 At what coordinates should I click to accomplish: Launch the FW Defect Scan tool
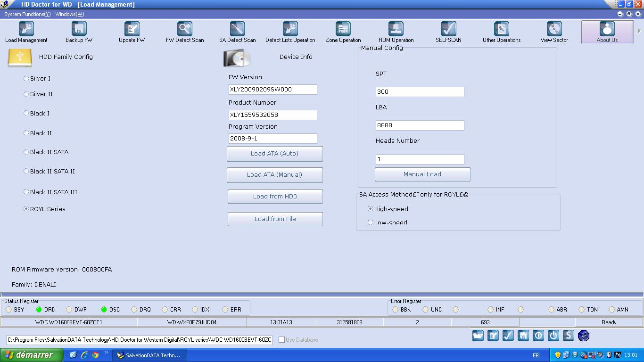click(x=185, y=32)
